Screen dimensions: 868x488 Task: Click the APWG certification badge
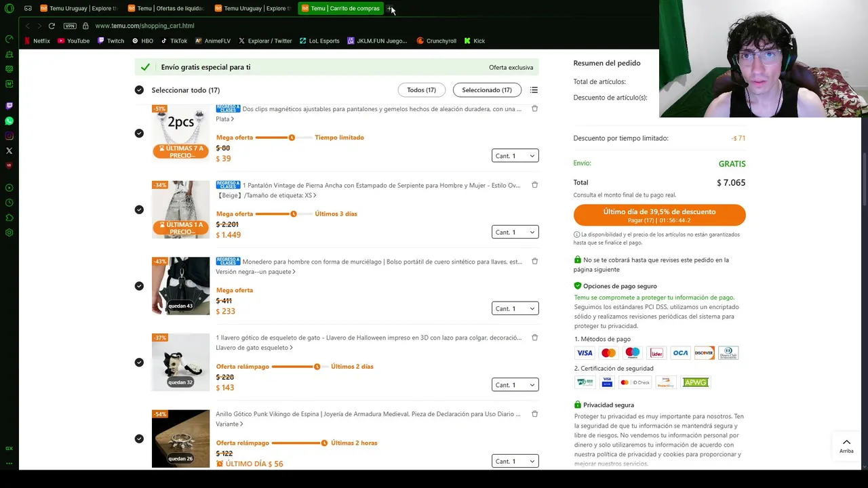695,382
